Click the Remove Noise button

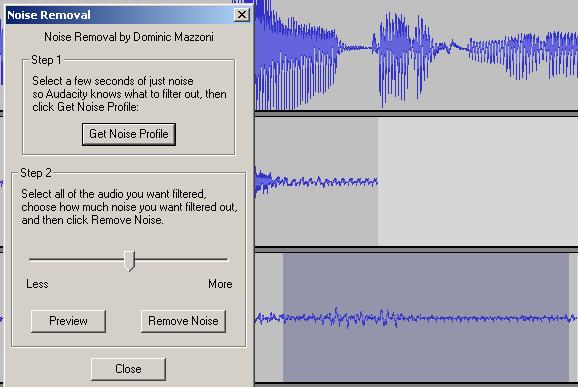click(x=183, y=321)
